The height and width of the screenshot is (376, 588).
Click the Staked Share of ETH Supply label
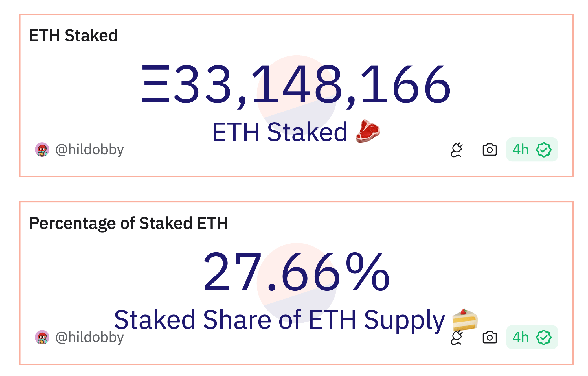(x=279, y=320)
